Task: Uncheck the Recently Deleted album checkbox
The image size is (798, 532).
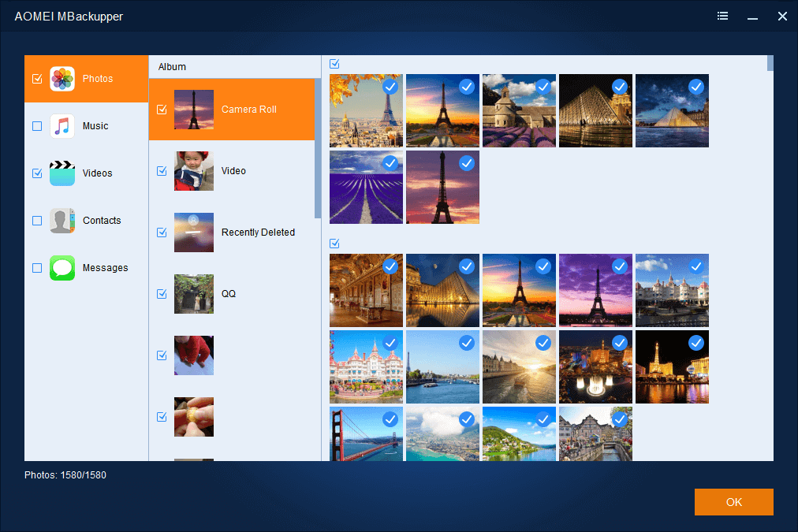Action: 162,233
